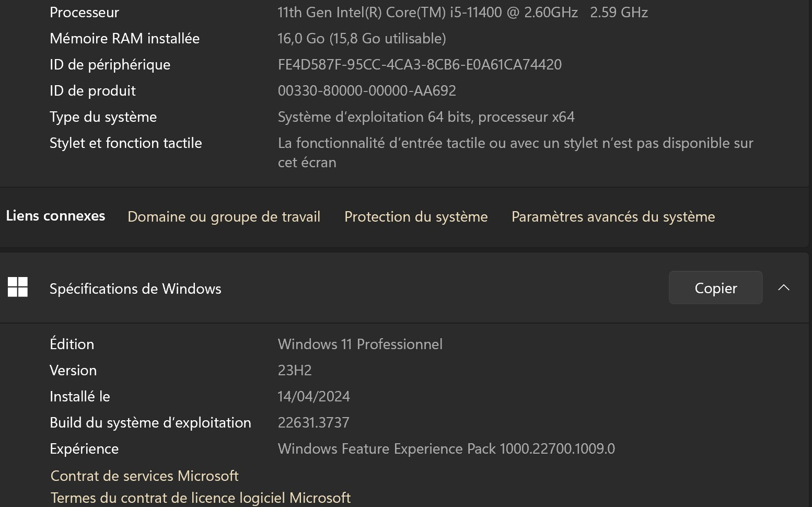Copy Windows specifications with Copier button
The height and width of the screenshot is (507, 812).
pyautogui.click(x=715, y=287)
